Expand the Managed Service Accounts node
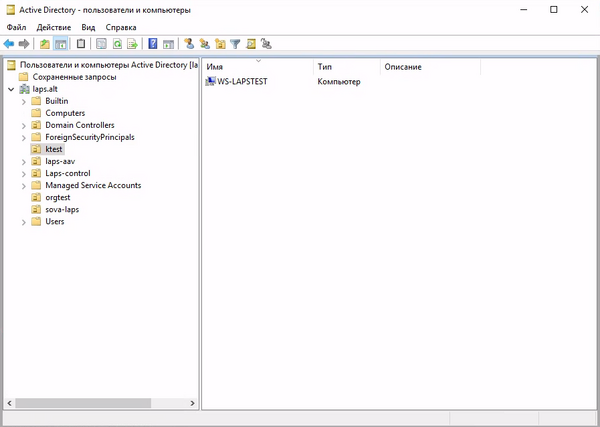The width and height of the screenshot is (600, 427). (x=24, y=186)
